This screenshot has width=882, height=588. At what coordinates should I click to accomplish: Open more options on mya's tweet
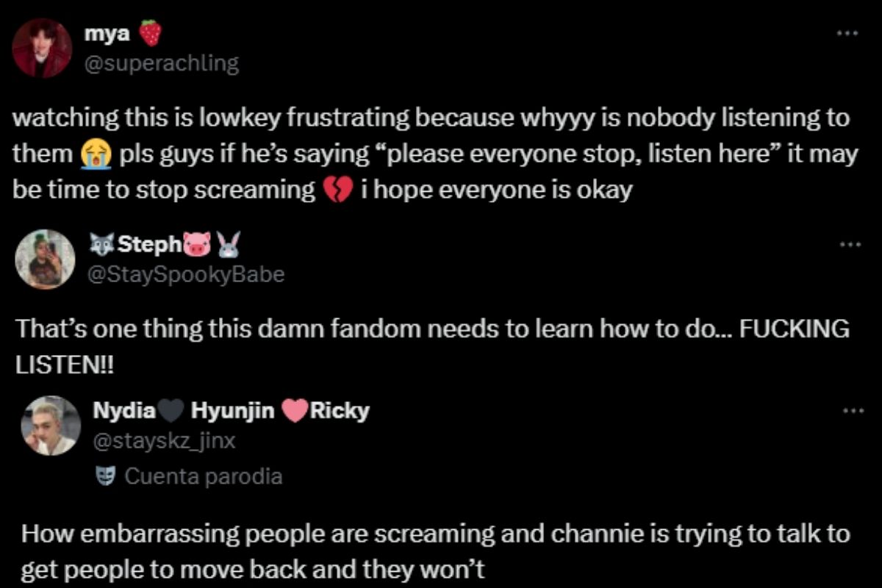[x=850, y=33]
